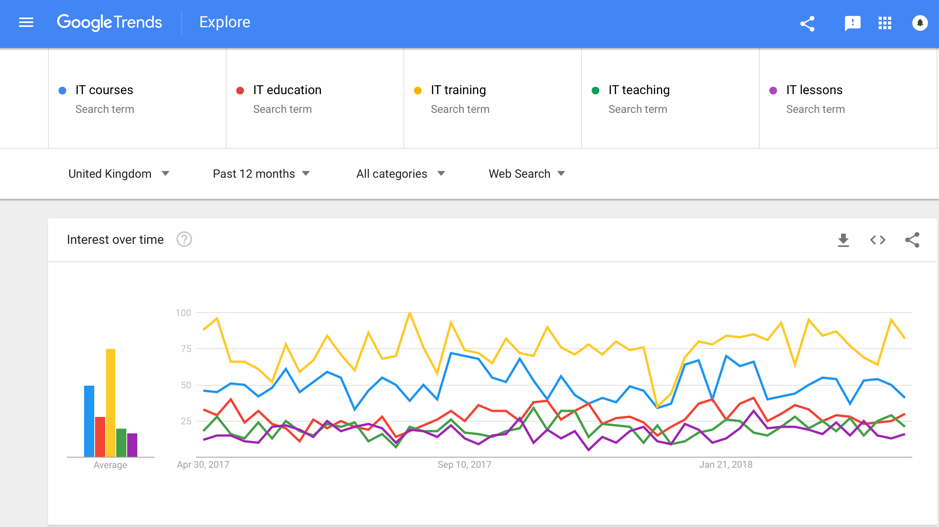Open the hamburger main menu
Viewport: 939px width, 527px height.
point(26,23)
